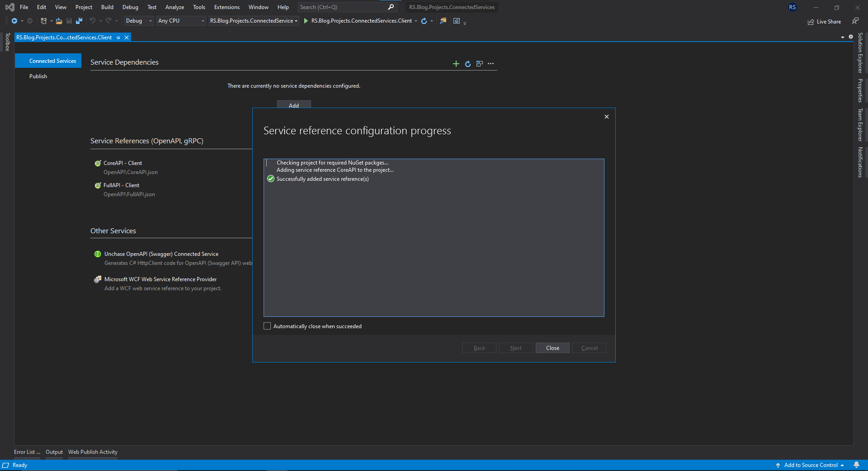Open the Web Publish Activity tab
Screen dimensions: 868x471
click(93, 452)
